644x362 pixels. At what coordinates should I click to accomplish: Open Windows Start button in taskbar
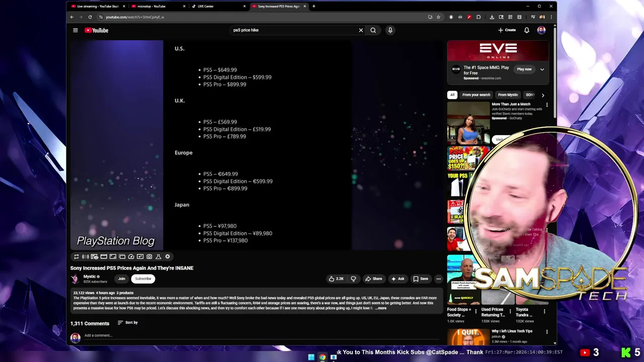coord(311,357)
